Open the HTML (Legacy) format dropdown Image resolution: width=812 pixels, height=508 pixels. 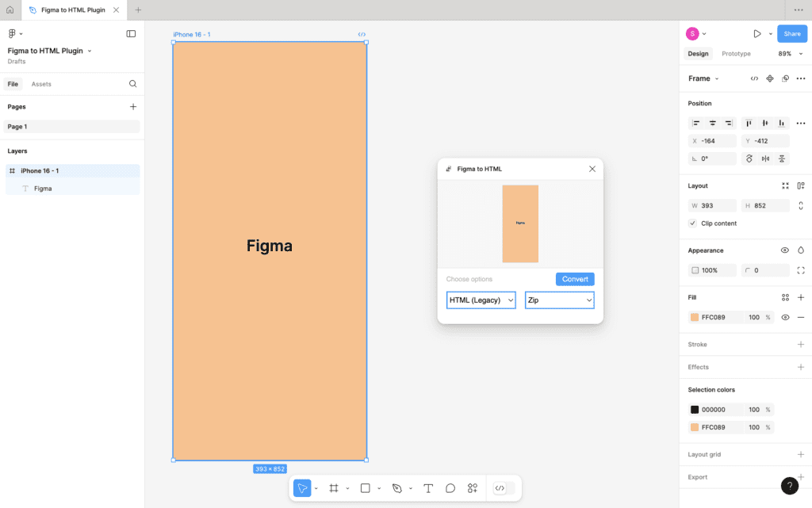[x=481, y=300]
